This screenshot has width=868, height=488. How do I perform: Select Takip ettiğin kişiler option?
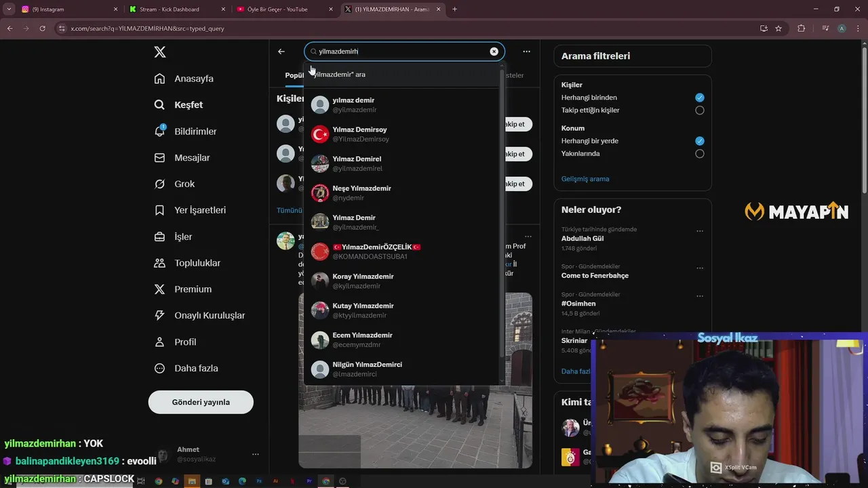pyautogui.click(x=700, y=110)
